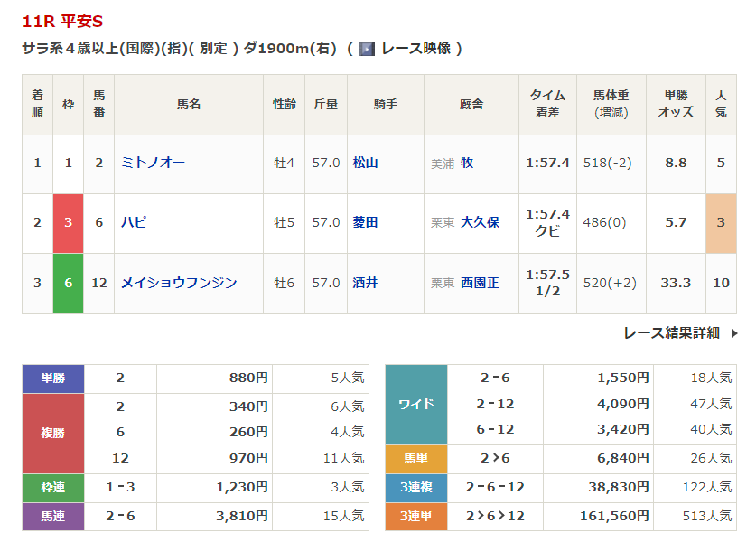756x542 pixels.
Task: Open horse メイショウフンジン profile link
Action: click(179, 283)
